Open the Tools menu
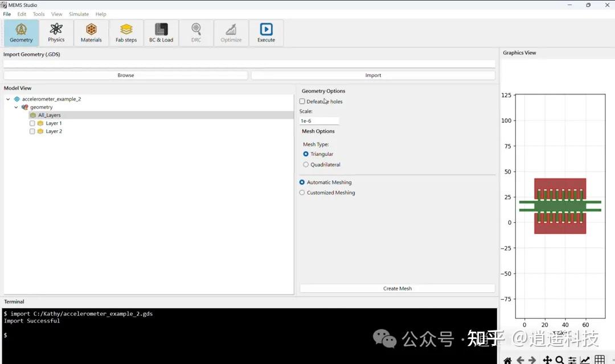The image size is (615, 364). point(38,14)
